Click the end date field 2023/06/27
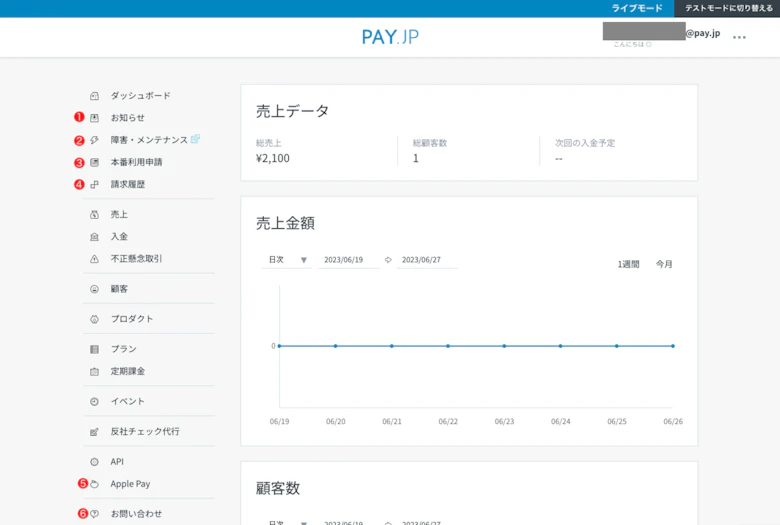Viewport: 780px width, 525px height. point(426,260)
